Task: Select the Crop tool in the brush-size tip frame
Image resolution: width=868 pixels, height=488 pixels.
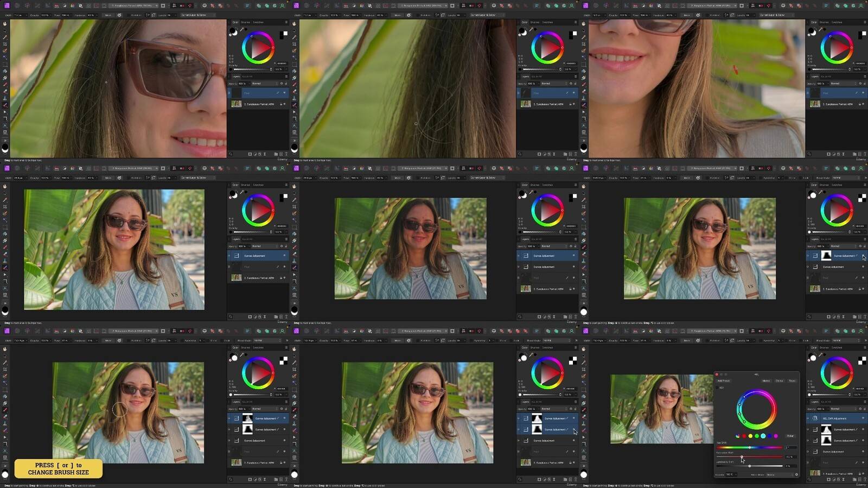Action: (5, 370)
